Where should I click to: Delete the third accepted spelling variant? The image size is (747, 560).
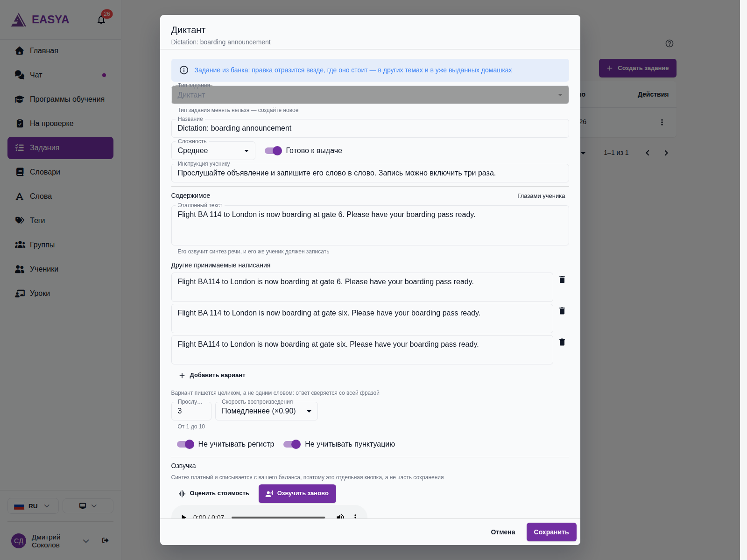click(x=562, y=342)
